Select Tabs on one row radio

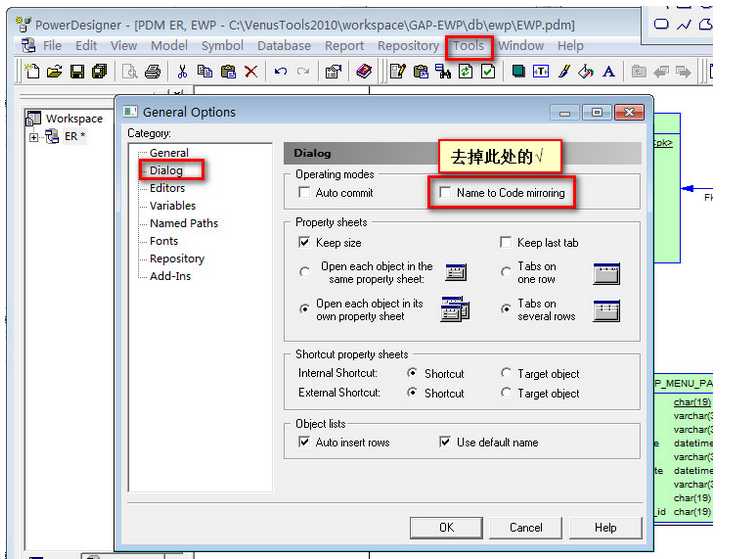click(x=506, y=271)
